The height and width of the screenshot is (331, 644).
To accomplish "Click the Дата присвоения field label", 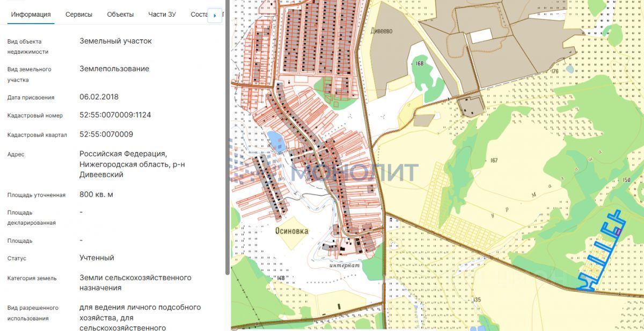I will [31, 98].
